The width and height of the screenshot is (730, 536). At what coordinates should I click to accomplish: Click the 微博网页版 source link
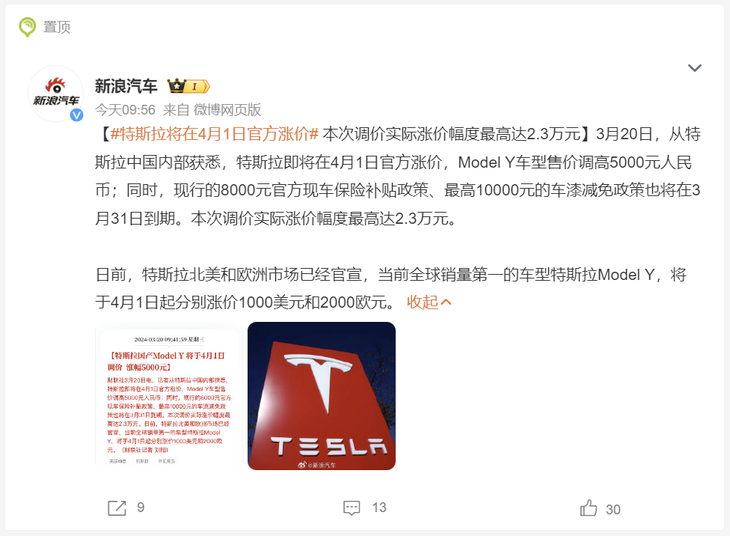[227, 110]
